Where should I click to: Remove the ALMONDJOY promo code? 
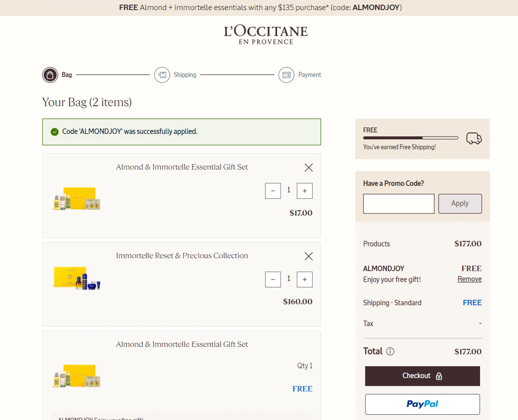469,279
